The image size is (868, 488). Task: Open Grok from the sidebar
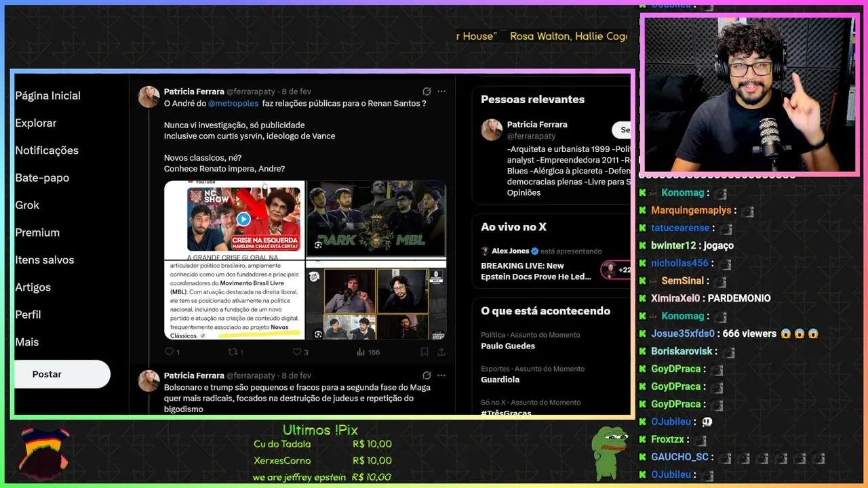click(27, 205)
